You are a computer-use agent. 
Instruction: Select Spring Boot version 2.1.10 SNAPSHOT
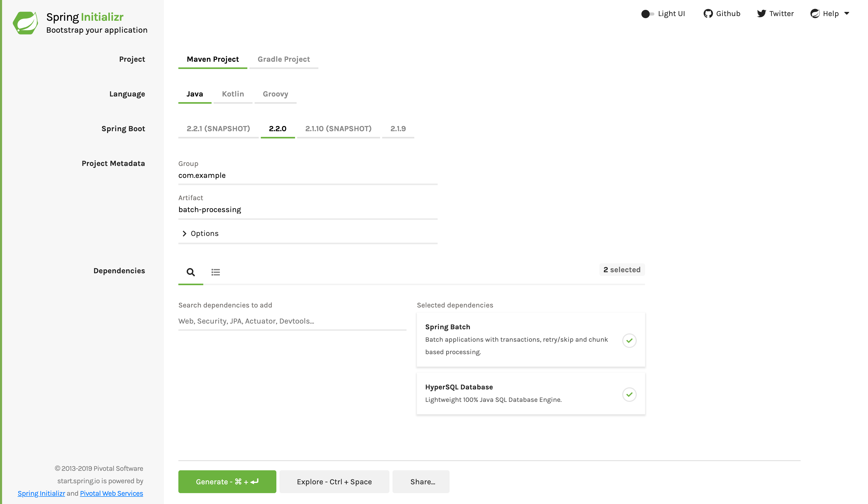[338, 128]
